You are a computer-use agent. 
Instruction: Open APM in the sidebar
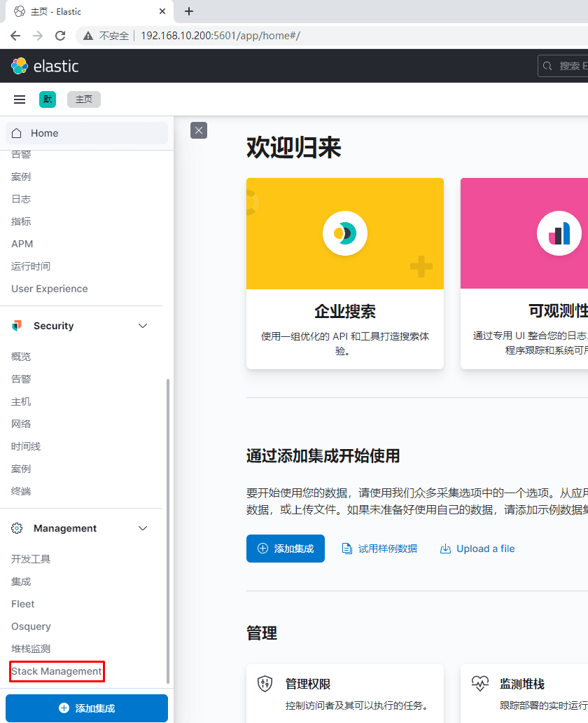click(x=22, y=244)
